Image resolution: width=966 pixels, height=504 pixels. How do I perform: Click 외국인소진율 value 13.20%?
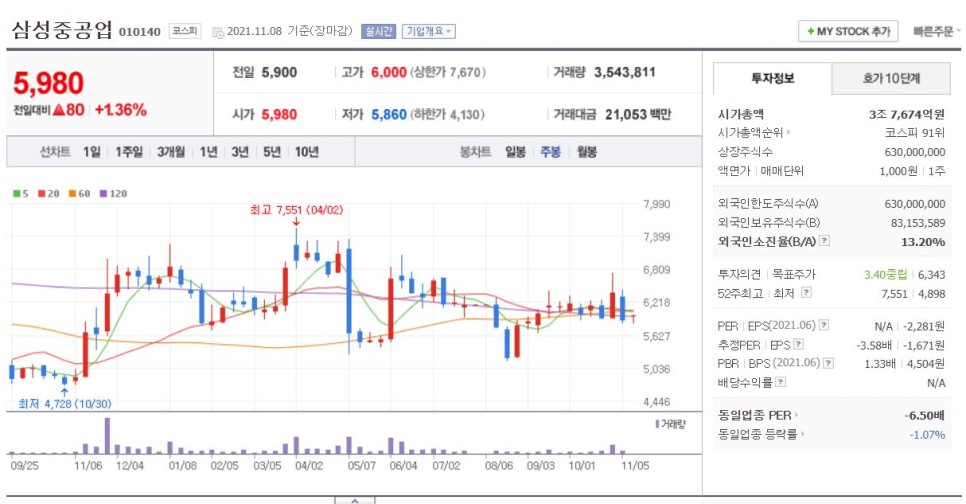923,242
